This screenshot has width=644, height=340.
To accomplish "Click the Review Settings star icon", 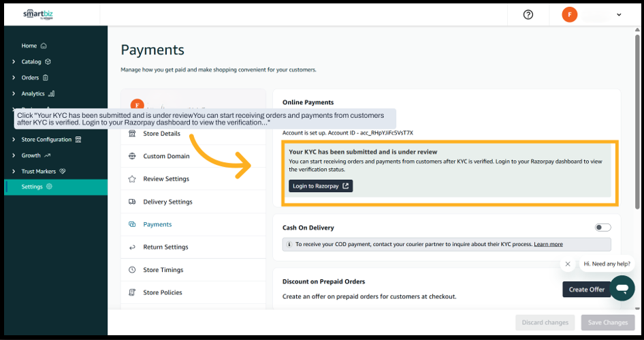I will click(132, 179).
